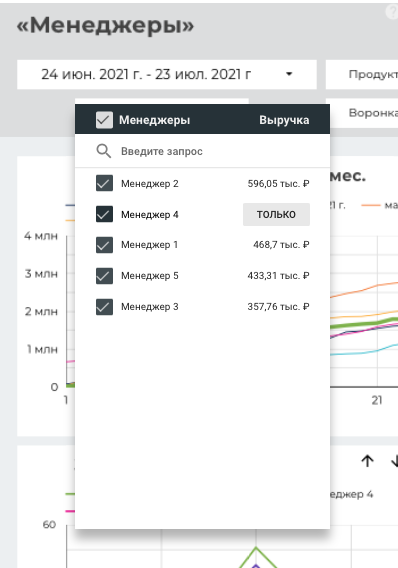This screenshot has width=398, height=568.
Task: Click the help question mark icon
Action: click(393, 12)
